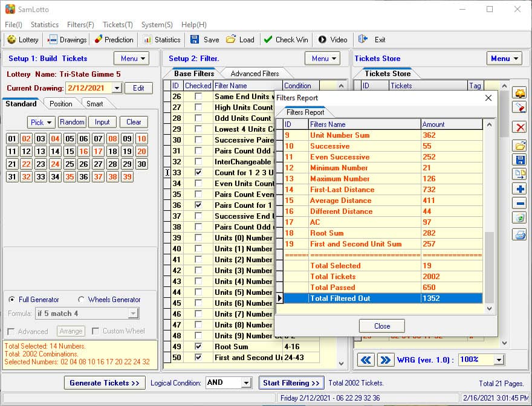Expand the WRG 100% dropdown
Image resolution: width=532 pixels, height=406 pixels.
[499, 360]
